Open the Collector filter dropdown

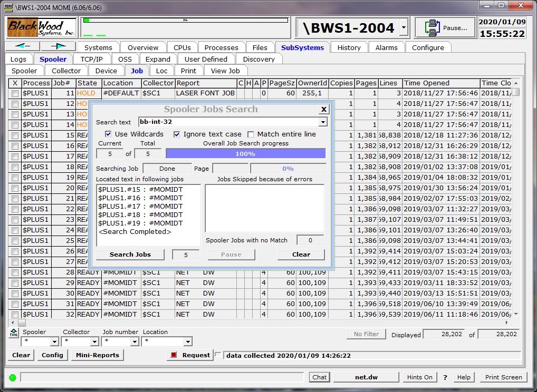tap(95, 342)
